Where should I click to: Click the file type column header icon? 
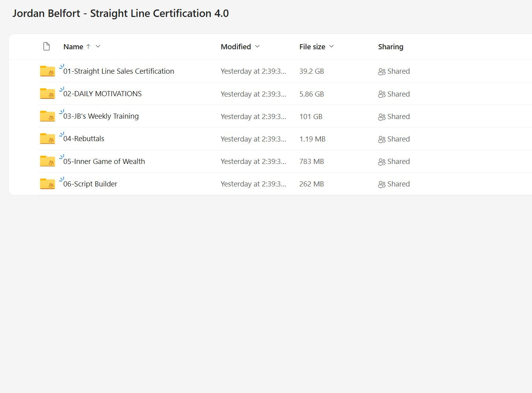(47, 47)
